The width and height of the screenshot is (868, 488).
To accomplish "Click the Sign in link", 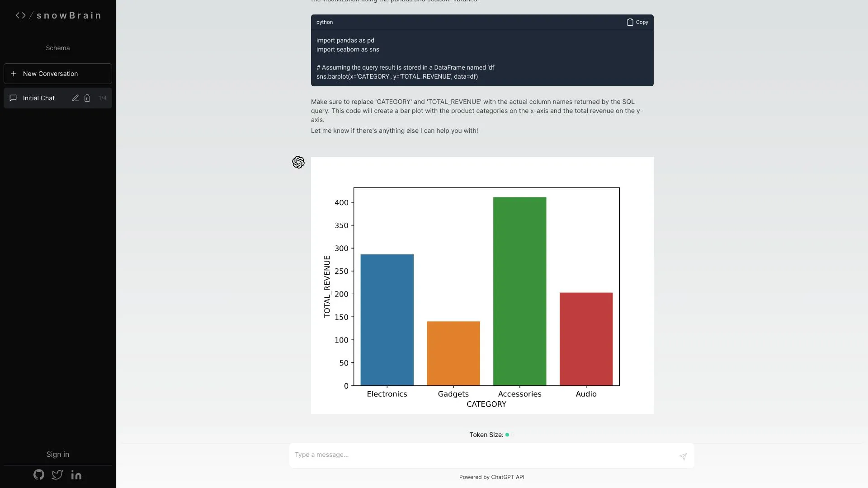I will pyautogui.click(x=57, y=454).
